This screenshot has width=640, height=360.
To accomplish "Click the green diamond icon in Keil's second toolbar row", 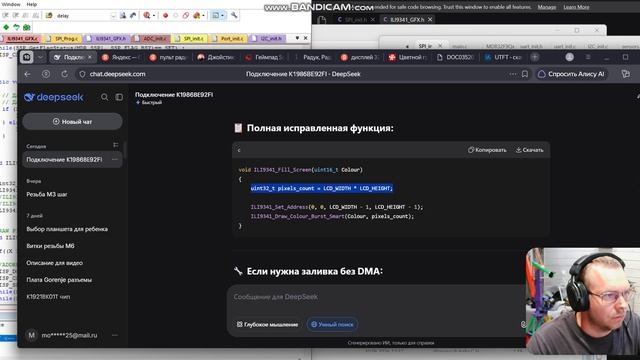I will click(6, 27).
